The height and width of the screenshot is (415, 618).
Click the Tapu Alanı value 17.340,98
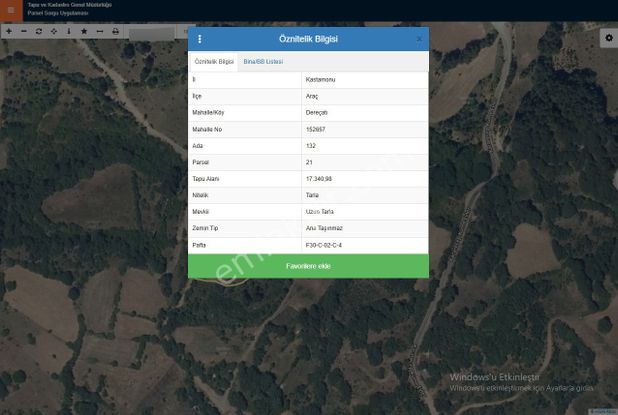(364, 178)
